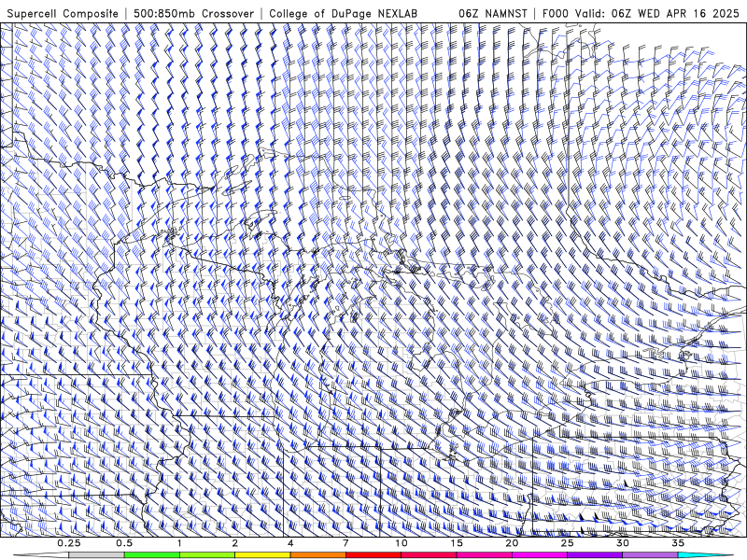747x560 pixels.
Task: Select the red 7–10 colorbar segment
Action: pos(373,555)
